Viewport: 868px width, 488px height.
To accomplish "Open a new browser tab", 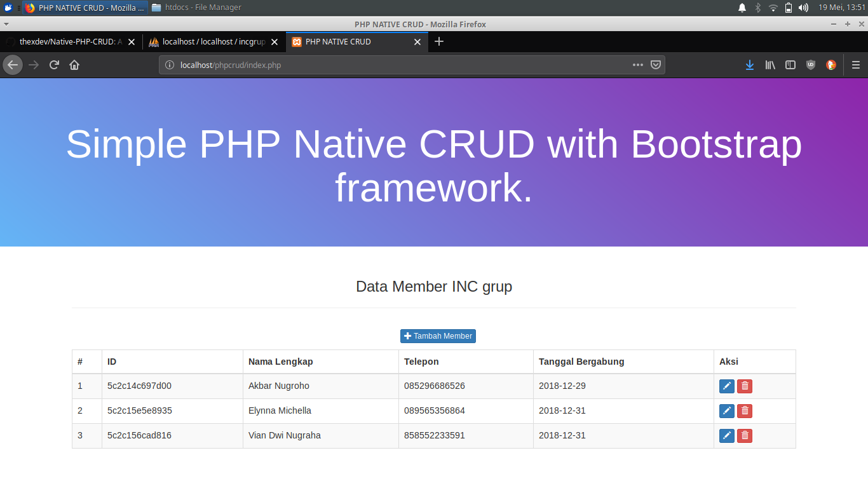I will (438, 42).
